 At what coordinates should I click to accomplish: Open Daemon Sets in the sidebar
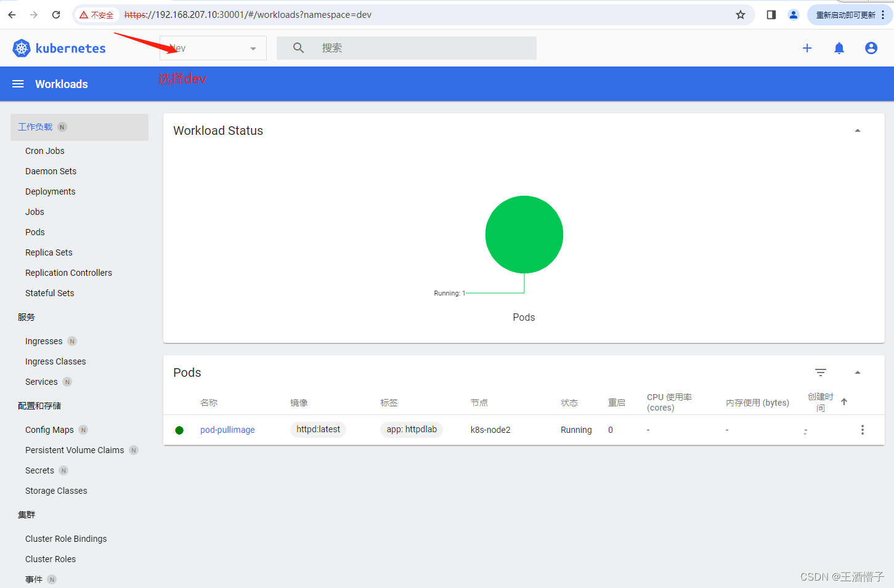pyautogui.click(x=51, y=171)
